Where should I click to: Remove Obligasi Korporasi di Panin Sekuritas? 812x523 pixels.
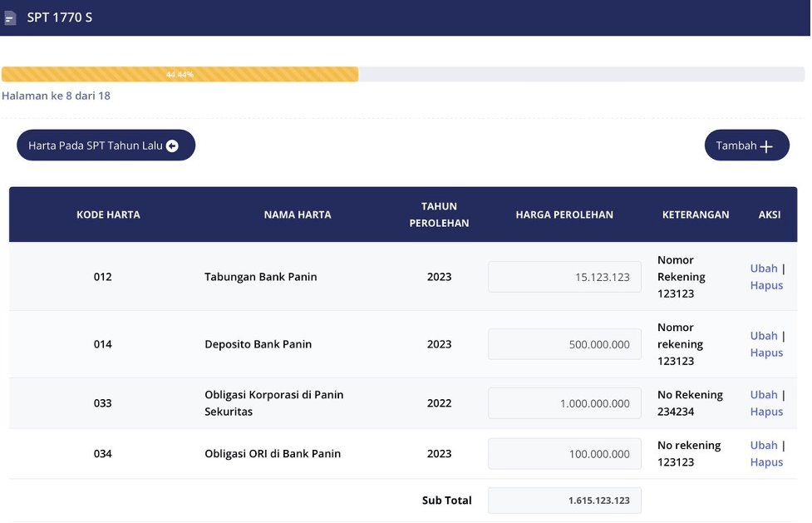tap(766, 412)
